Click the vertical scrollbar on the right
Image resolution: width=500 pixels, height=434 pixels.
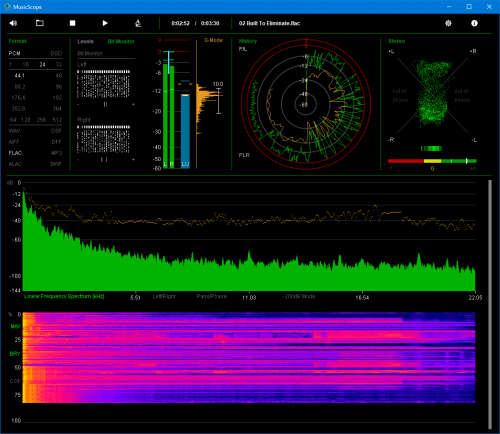(490, 304)
